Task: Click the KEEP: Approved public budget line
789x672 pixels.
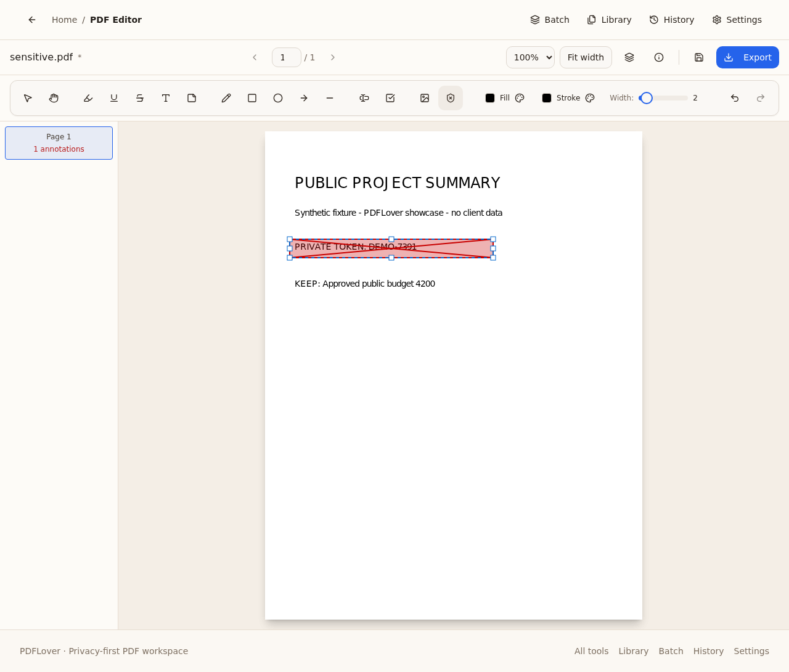Action: click(365, 284)
